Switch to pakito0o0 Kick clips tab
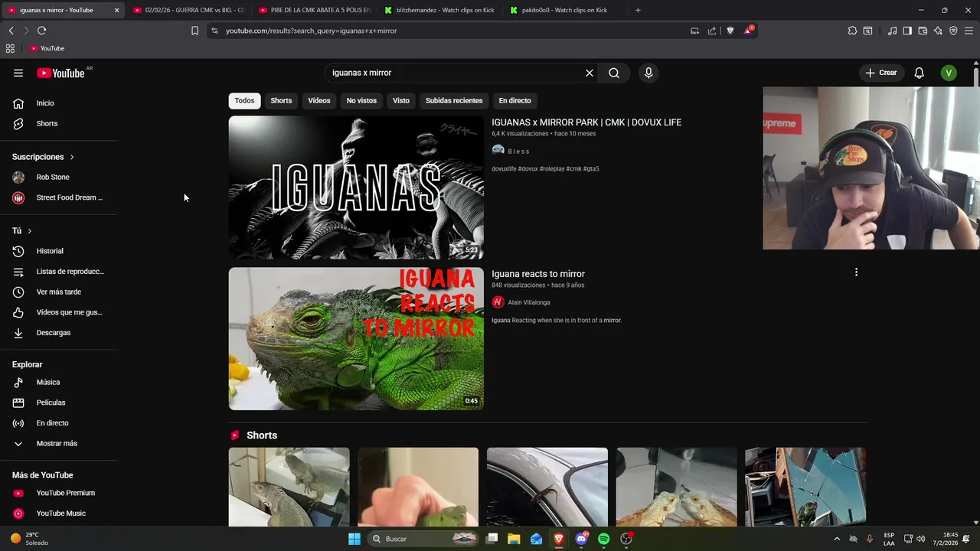This screenshot has height=551, width=980. [564, 10]
